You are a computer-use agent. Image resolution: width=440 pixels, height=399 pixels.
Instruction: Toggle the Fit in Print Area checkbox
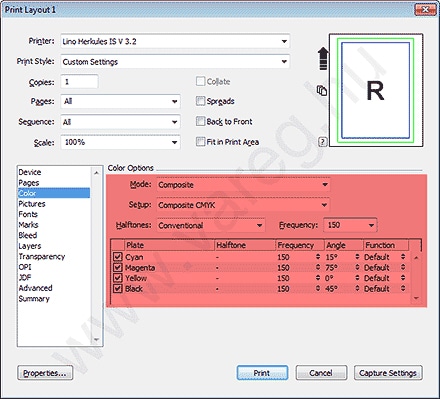[200, 142]
